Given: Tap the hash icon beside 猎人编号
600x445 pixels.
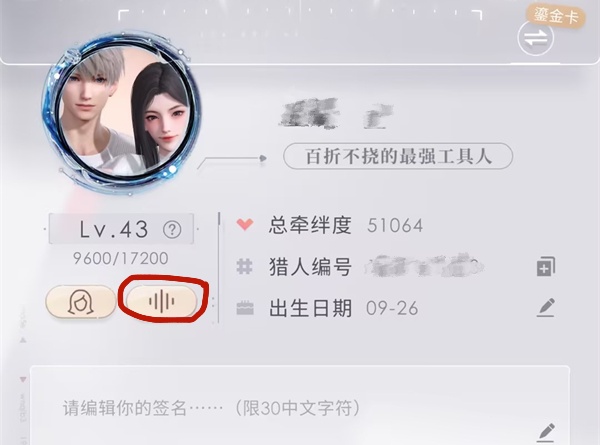Looking at the screenshot, I should (x=245, y=266).
